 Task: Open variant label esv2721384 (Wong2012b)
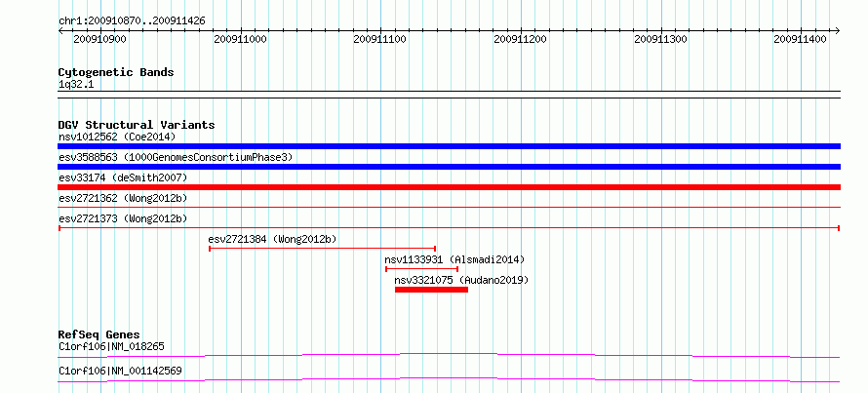[x=272, y=239]
